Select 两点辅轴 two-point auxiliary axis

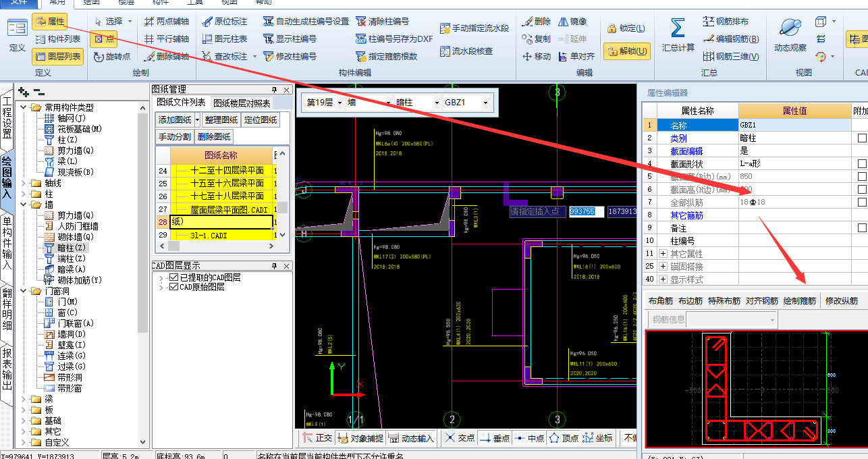point(166,22)
